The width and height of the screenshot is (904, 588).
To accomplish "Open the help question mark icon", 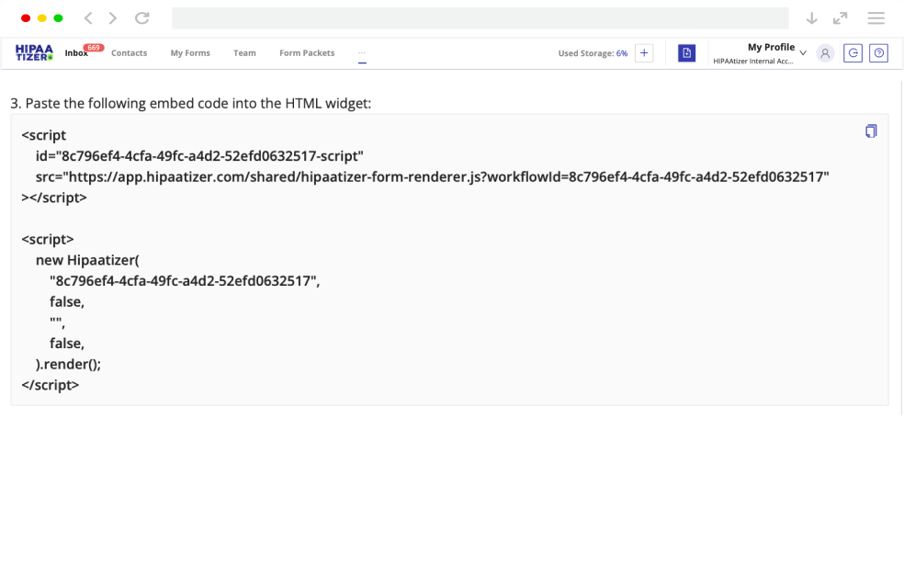I will pyautogui.click(x=878, y=53).
